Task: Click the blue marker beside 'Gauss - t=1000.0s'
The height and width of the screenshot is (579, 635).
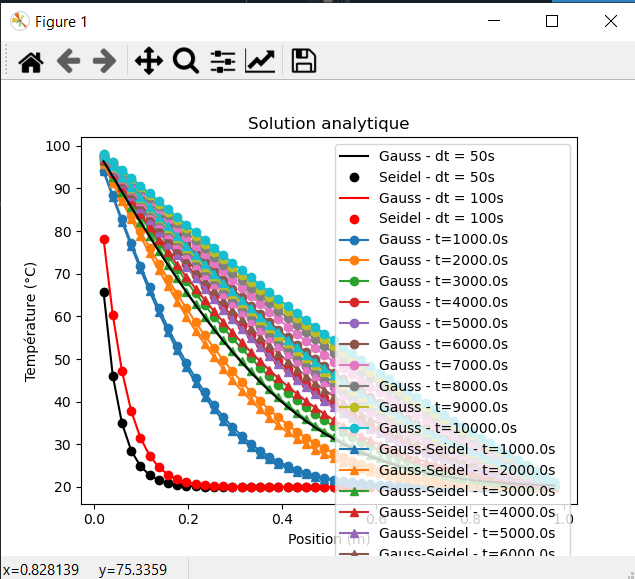Action: point(357,239)
